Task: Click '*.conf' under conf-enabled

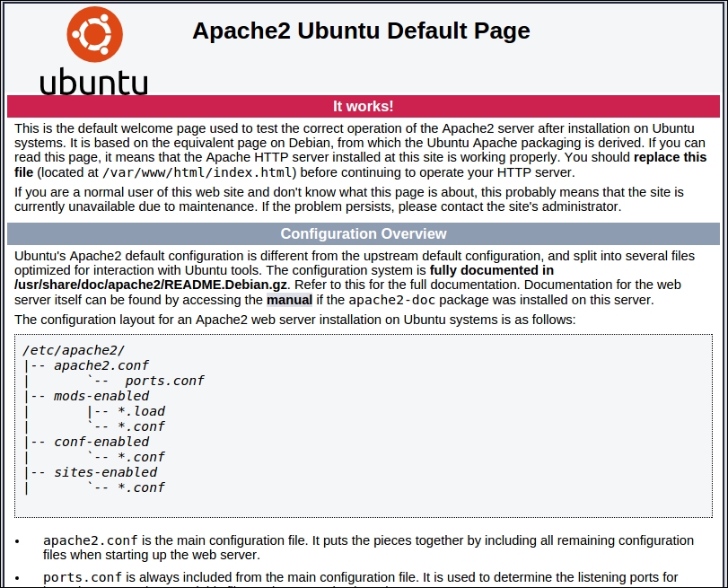Action: 141,457
